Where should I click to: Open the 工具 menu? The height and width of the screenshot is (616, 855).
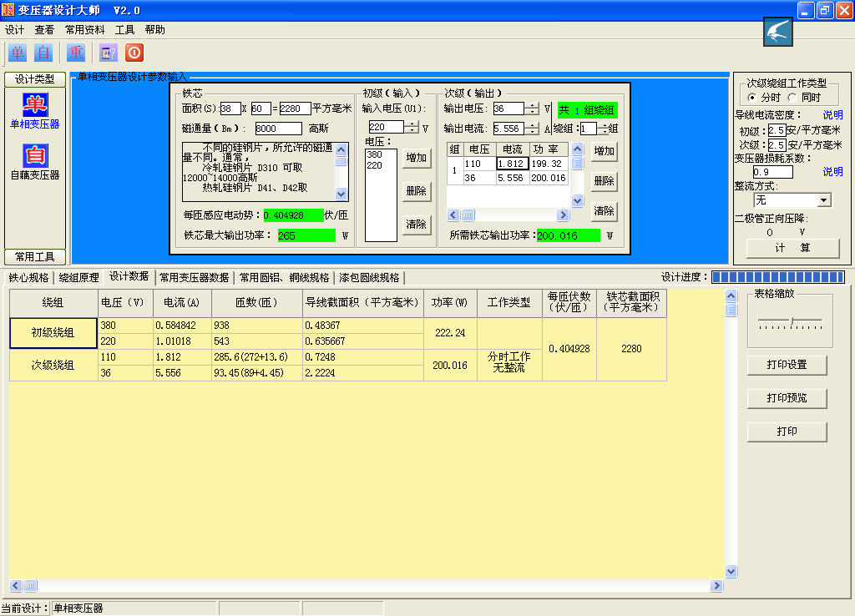tap(124, 29)
